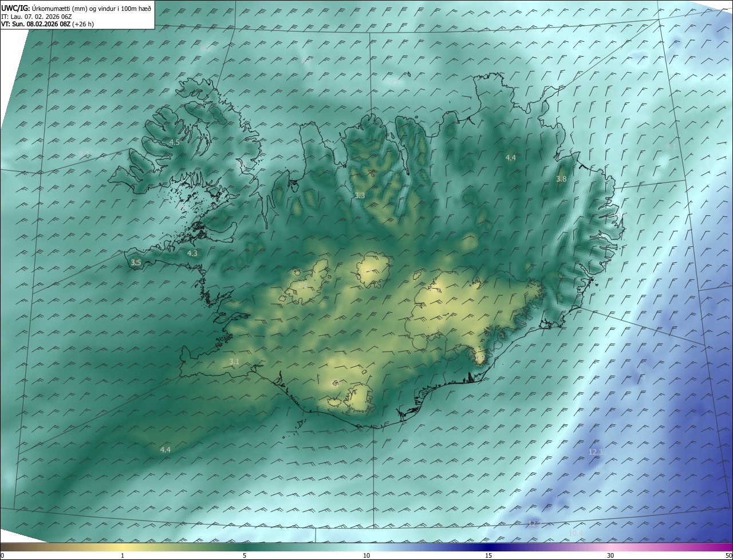733x560 pixels.
Task: Click the legend tick label "30"
Action: pos(610,555)
